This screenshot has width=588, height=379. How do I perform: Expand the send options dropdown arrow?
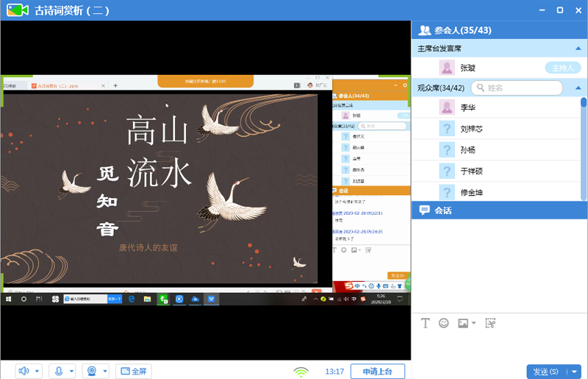[575, 372]
